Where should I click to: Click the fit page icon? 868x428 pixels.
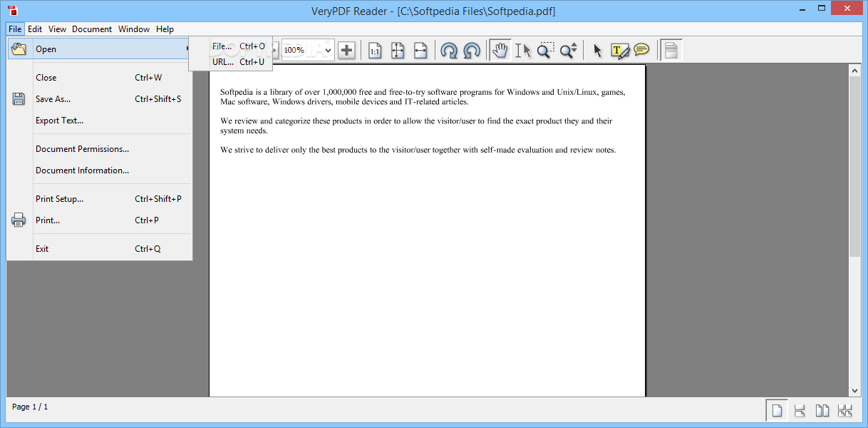(398, 50)
